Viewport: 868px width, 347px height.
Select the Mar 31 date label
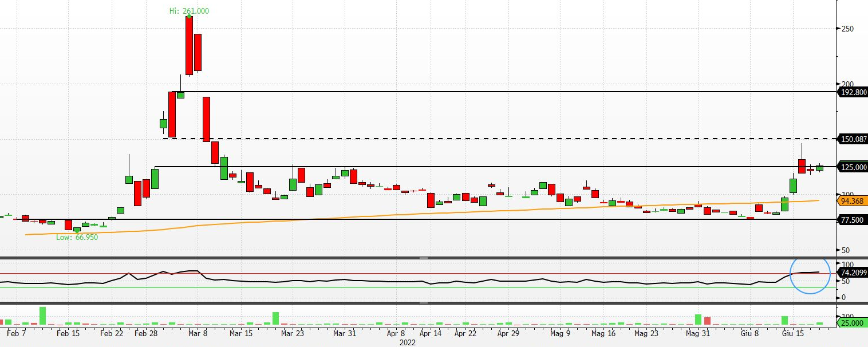click(344, 333)
